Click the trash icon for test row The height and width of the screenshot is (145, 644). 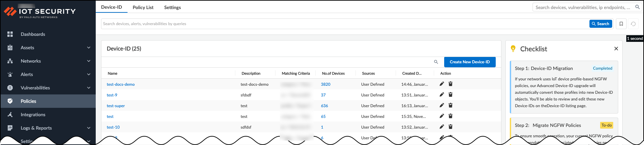451,116
